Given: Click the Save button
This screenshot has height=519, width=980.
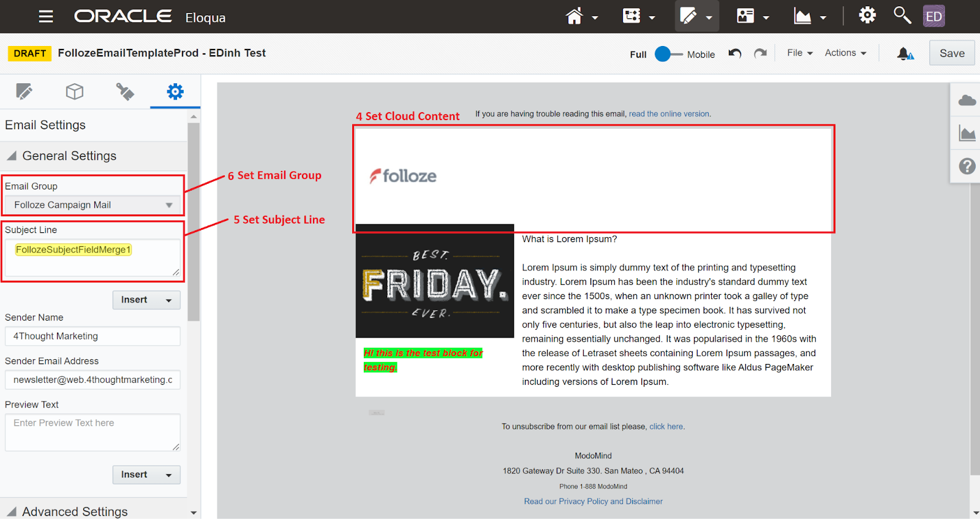Looking at the screenshot, I should click(951, 53).
